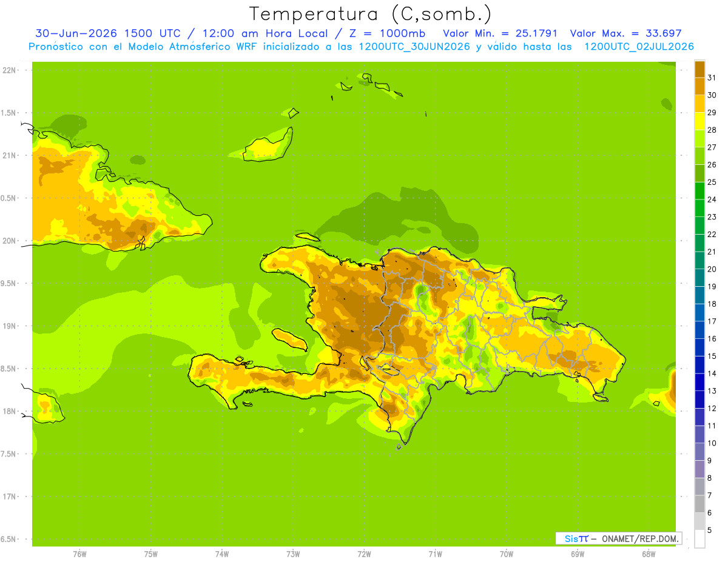
Task: Click the colorbar label '29'
Action: (712, 113)
